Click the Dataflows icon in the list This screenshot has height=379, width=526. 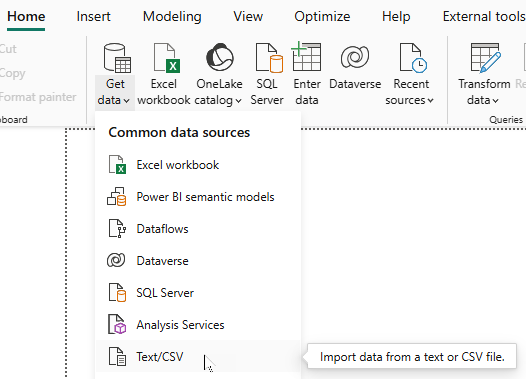(117, 228)
